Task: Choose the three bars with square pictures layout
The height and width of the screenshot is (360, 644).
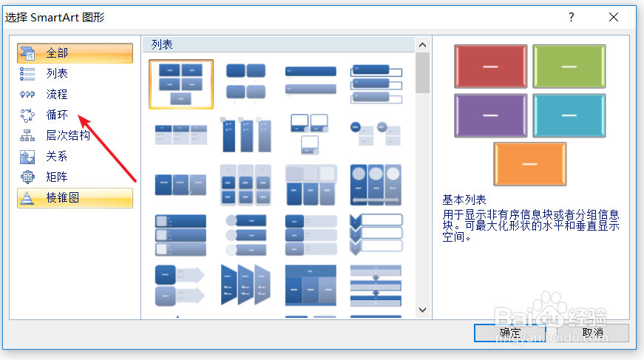Action: (x=181, y=235)
